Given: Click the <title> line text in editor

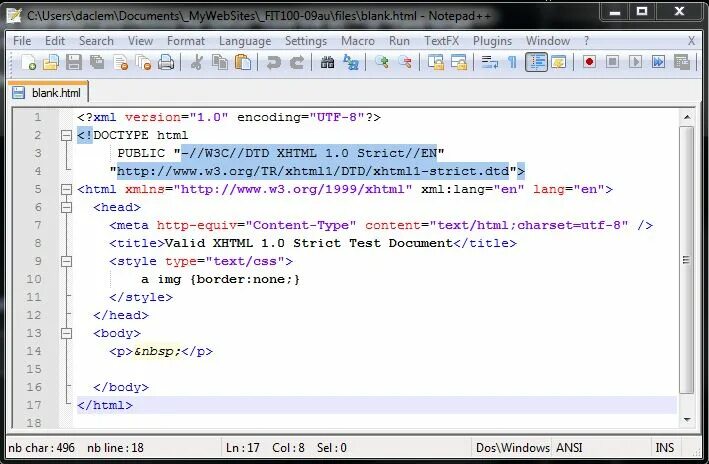Looking at the screenshot, I should [312, 243].
